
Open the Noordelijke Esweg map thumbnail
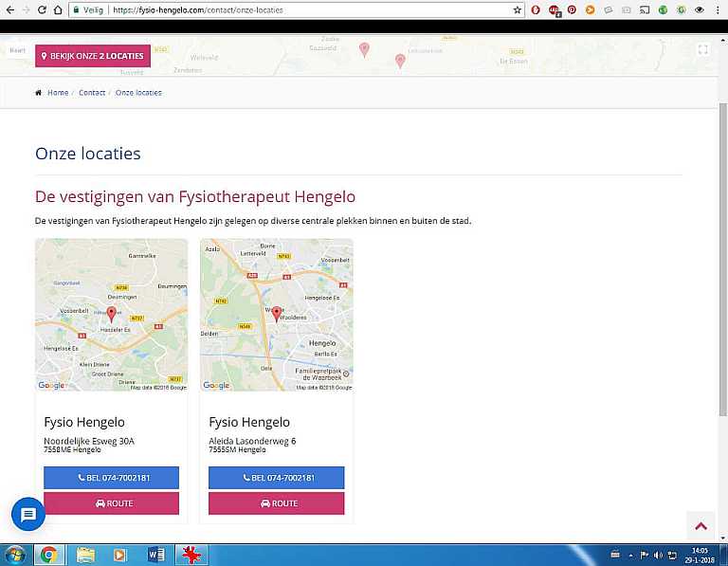[x=112, y=315]
